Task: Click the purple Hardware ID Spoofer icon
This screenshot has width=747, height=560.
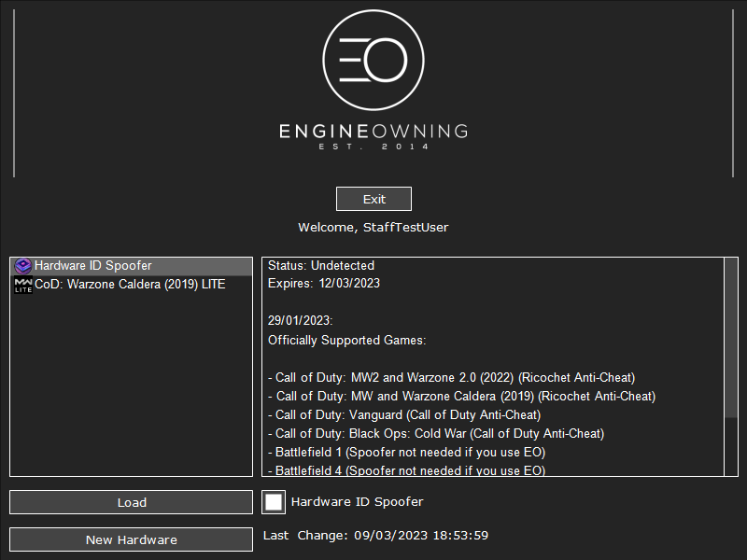Action: 23,266
